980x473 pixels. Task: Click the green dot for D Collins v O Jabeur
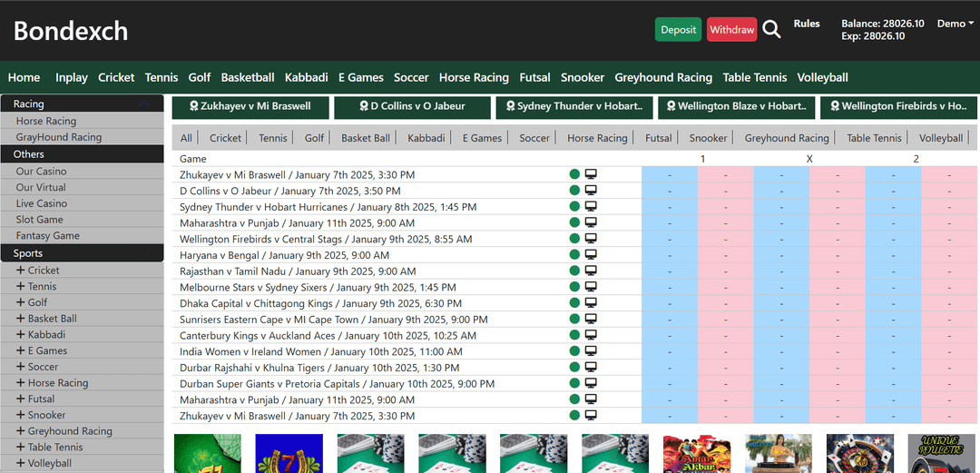(575, 191)
